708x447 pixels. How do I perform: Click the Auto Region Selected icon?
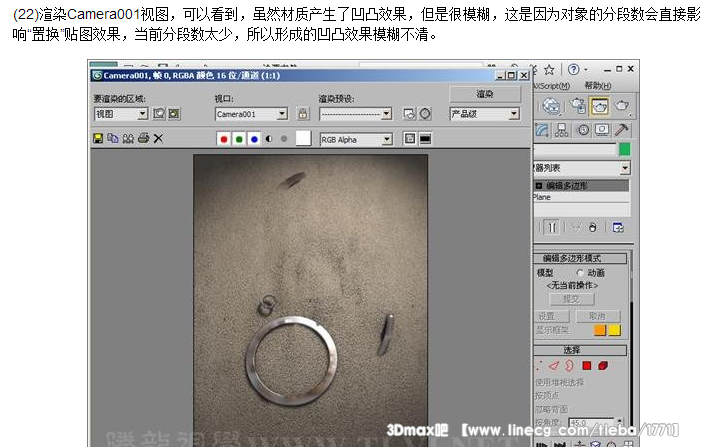(174, 114)
